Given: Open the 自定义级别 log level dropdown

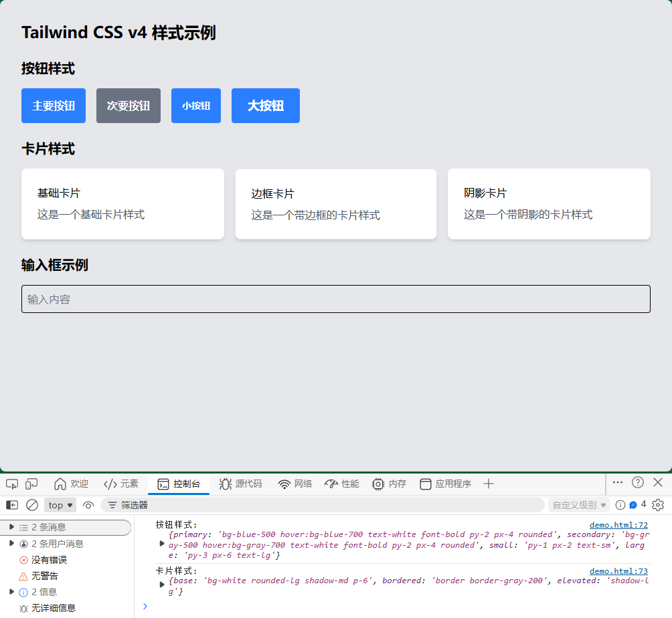Looking at the screenshot, I should point(579,505).
